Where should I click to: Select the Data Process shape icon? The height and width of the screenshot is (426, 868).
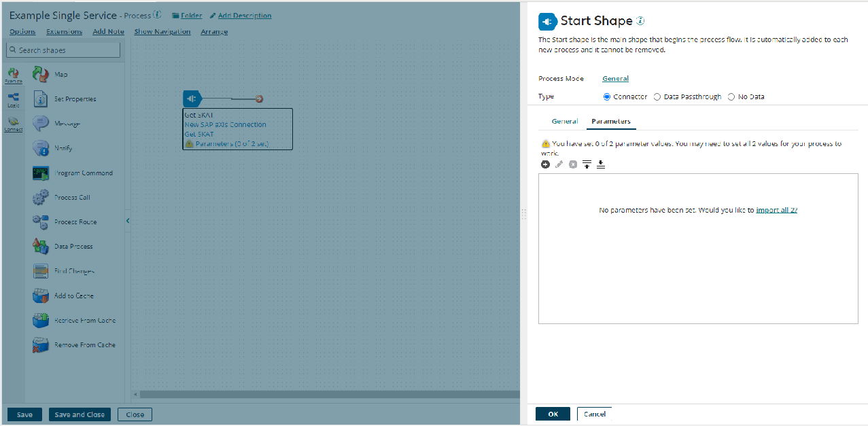pyautogui.click(x=41, y=247)
